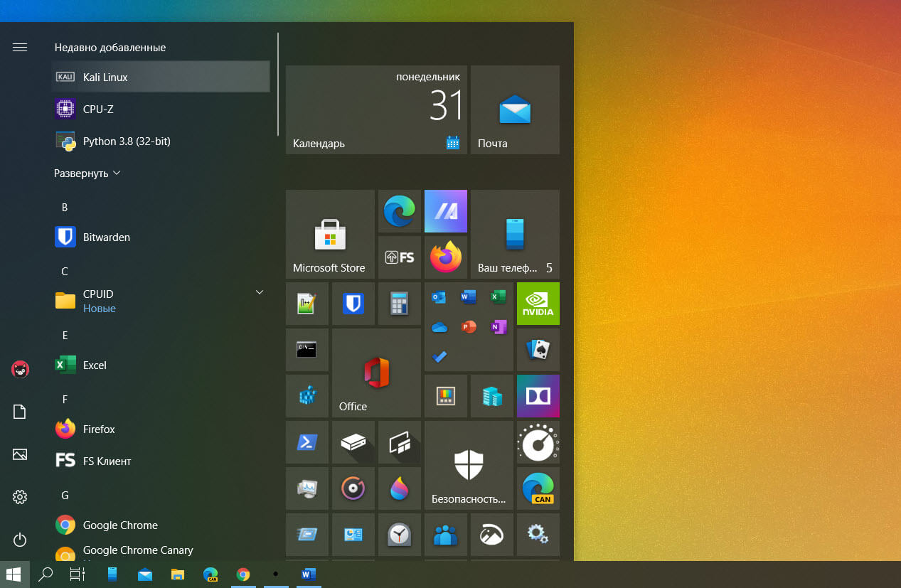Open the Registry Editor cubes tile
901x588 pixels.
click(x=307, y=396)
